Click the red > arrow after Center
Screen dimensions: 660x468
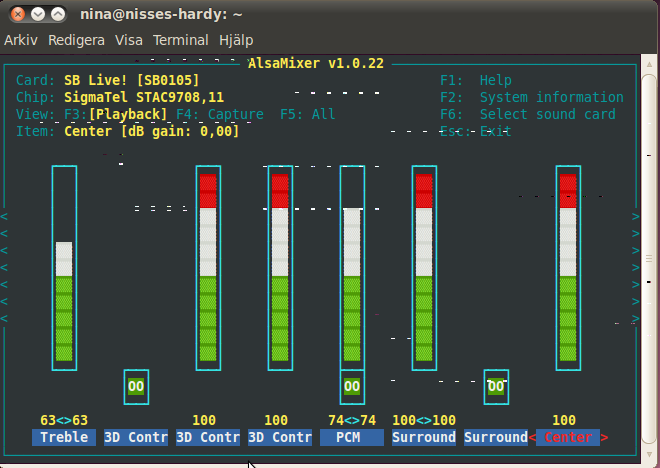coord(604,437)
